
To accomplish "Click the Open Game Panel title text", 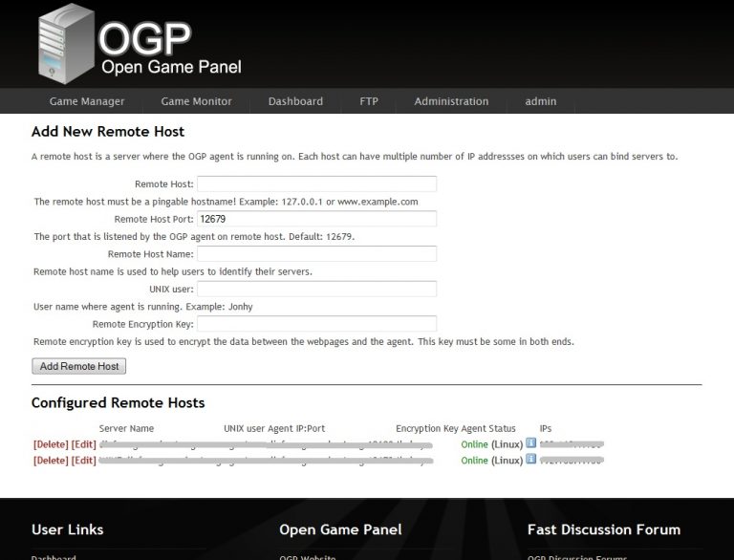I will [x=171, y=67].
